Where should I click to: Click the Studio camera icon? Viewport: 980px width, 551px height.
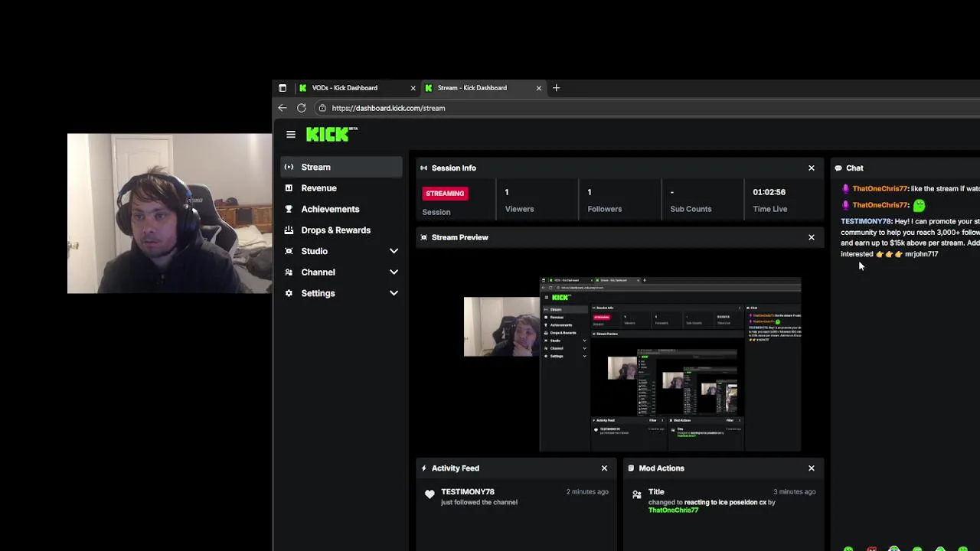(x=289, y=251)
